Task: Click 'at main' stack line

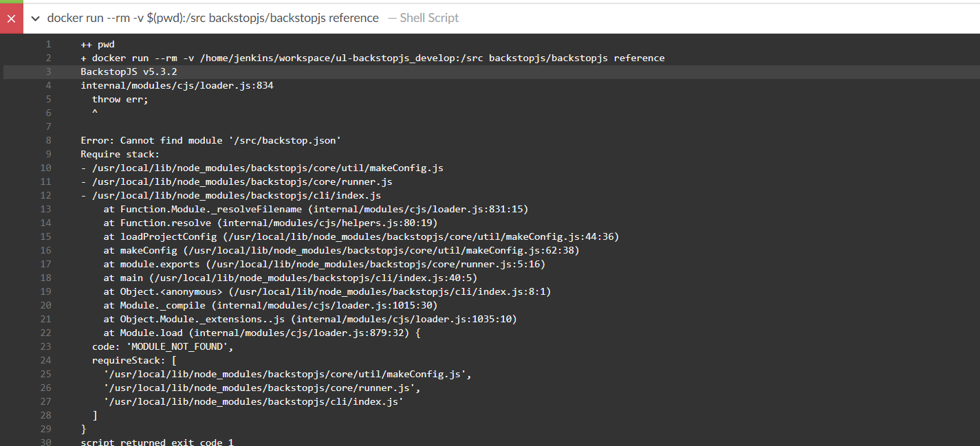Action: pyautogui.click(x=290, y=278)
